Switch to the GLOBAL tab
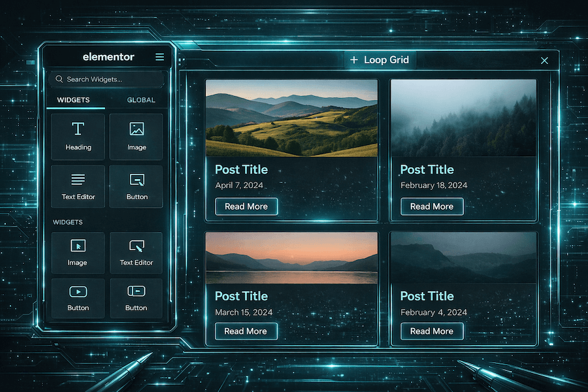This screenshot has width=588, height=392. pos(141,100)
